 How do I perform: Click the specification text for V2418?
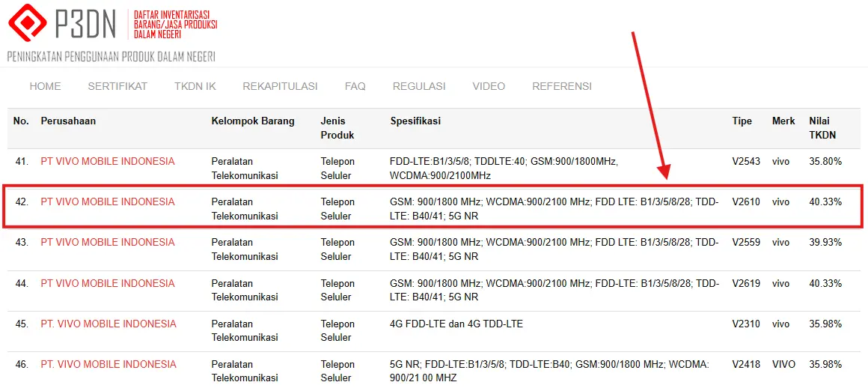[x=550, y=371]
